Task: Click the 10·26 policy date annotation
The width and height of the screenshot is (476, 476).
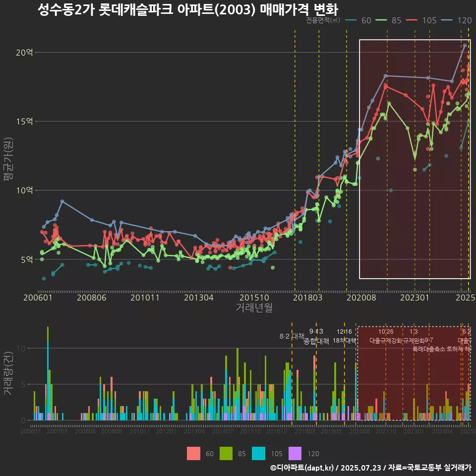Action: 386,332
